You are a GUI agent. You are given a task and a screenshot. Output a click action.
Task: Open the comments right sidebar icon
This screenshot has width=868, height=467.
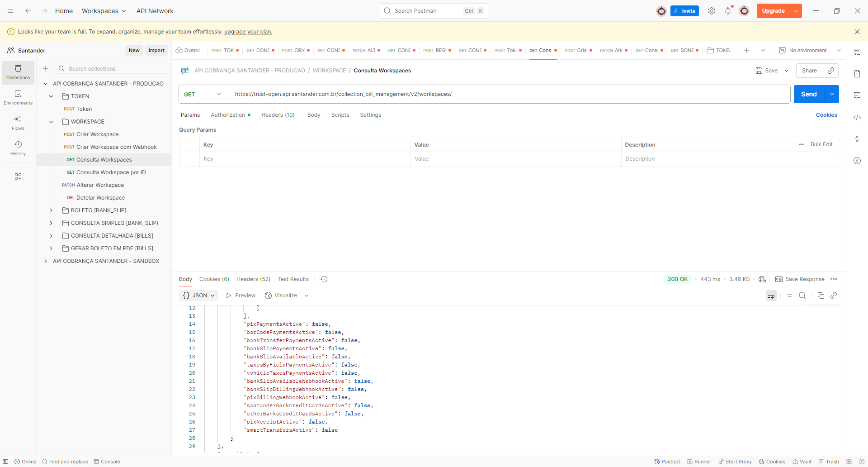(x=857, y=95)
